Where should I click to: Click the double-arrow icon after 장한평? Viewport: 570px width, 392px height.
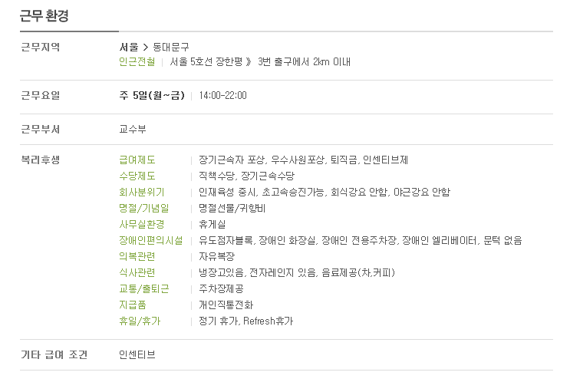249,62
